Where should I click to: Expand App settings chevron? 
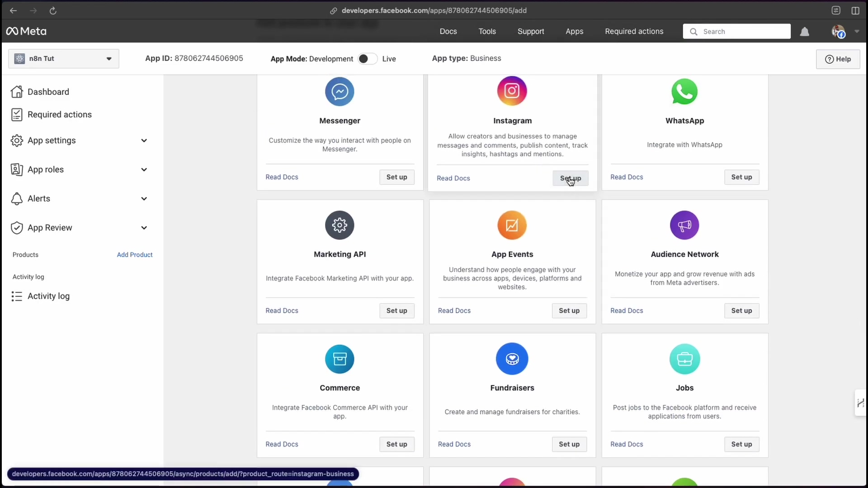point(144,141)
